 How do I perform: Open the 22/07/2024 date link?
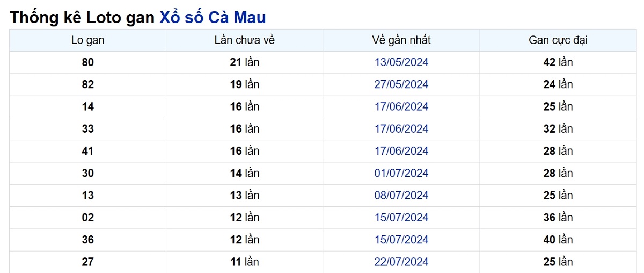click(x=401, y=262)
